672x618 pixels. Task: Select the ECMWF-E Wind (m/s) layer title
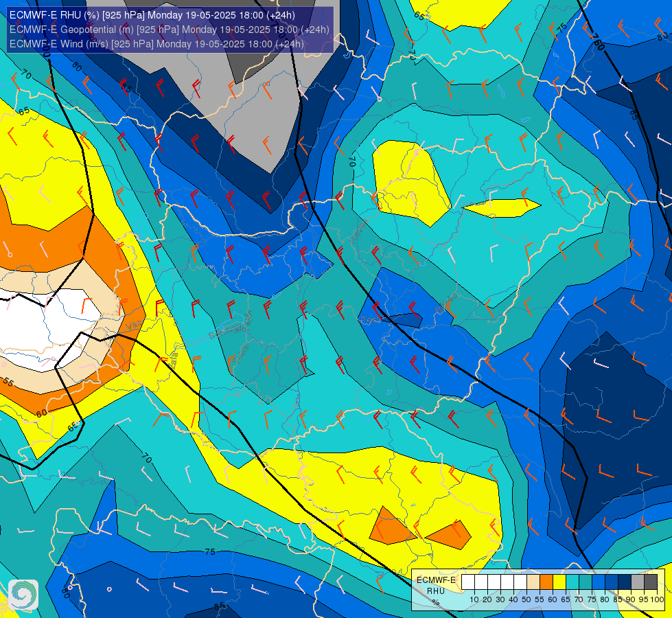[157, 44]
